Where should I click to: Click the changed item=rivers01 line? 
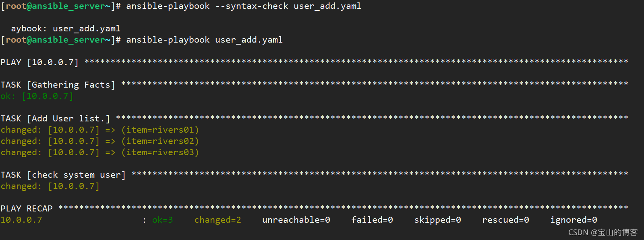[x=100, y=130]
